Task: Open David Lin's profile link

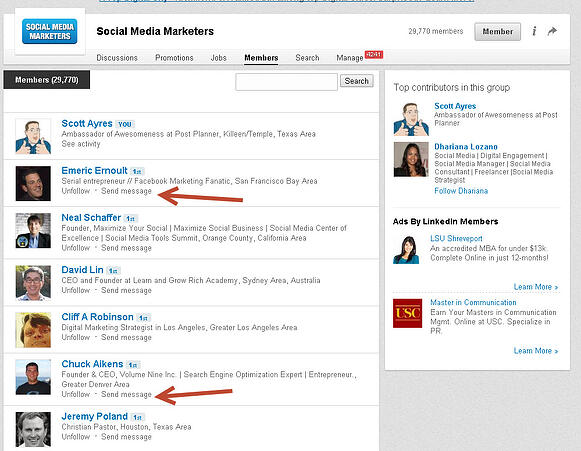Action: [x=82, y=270]
